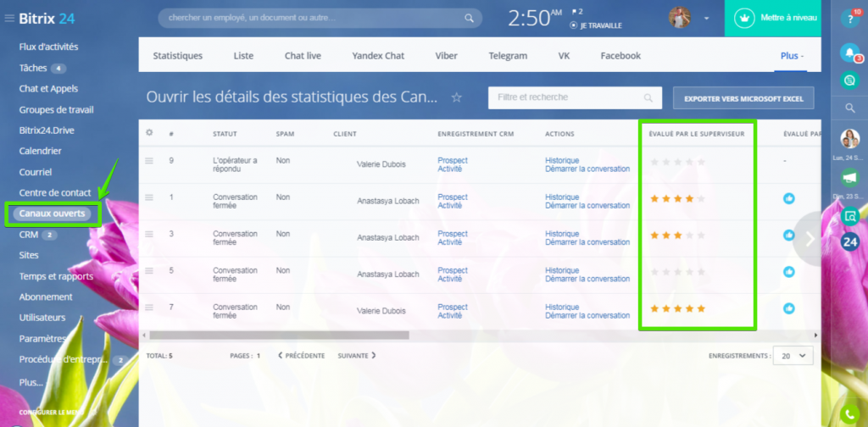Switch to the VK tab
Screen dimensions: 868x427
[x=564, y=56]
